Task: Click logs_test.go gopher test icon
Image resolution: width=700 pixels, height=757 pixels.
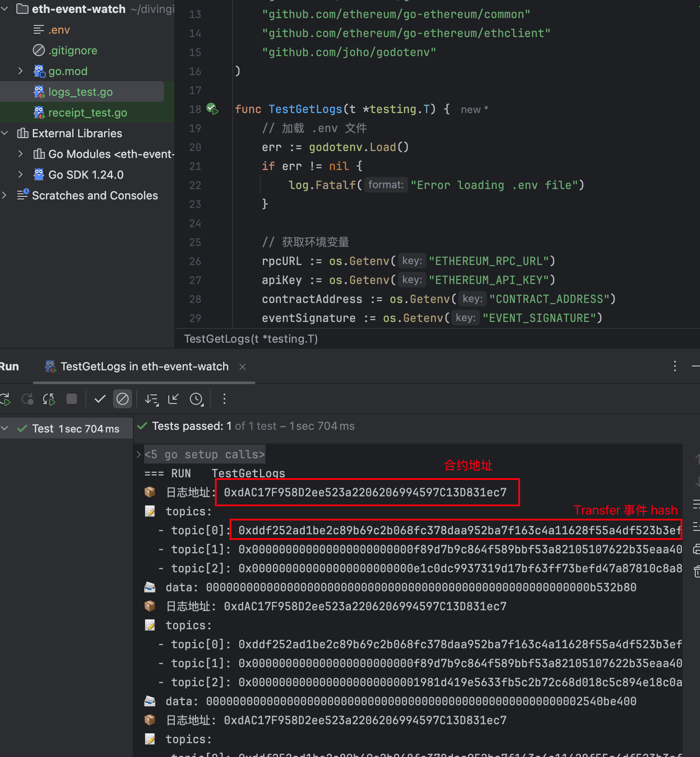Action: (x=39, y=91)
